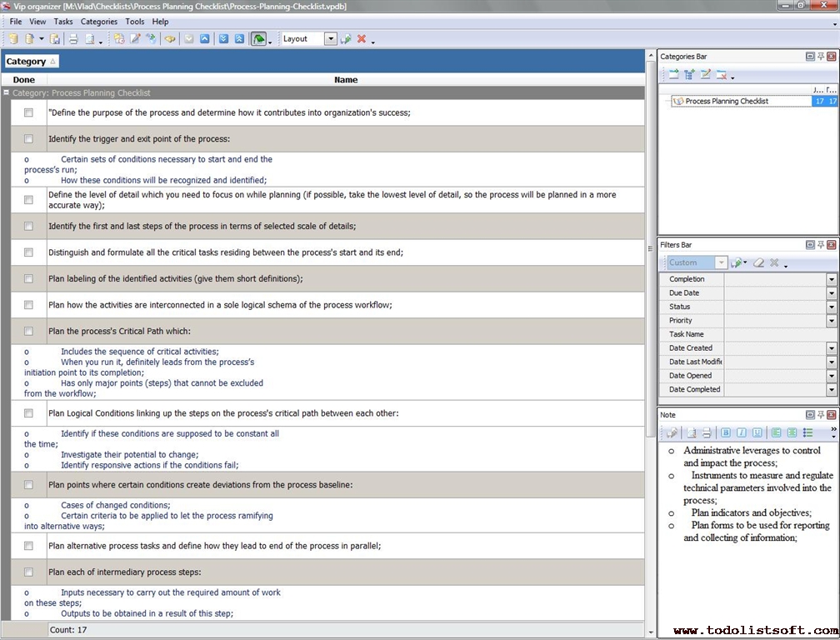Toggle bold formatting in the Note toolbar
Image resolution: width=840 pixels, height=640 pixels.
[726, 432]
